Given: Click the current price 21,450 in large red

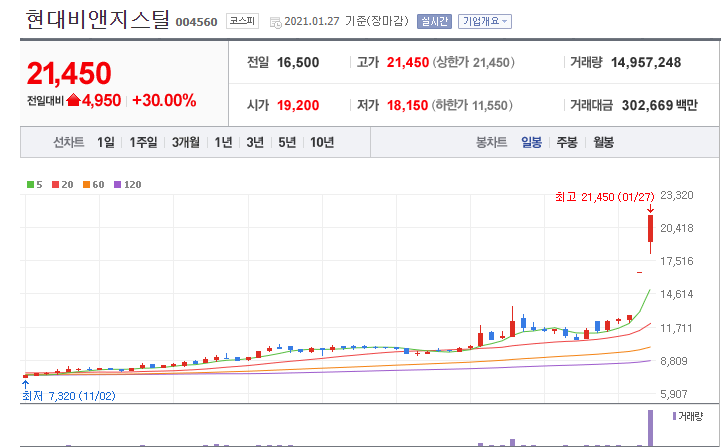Looking at the screenshot, I should pos(69,74).
